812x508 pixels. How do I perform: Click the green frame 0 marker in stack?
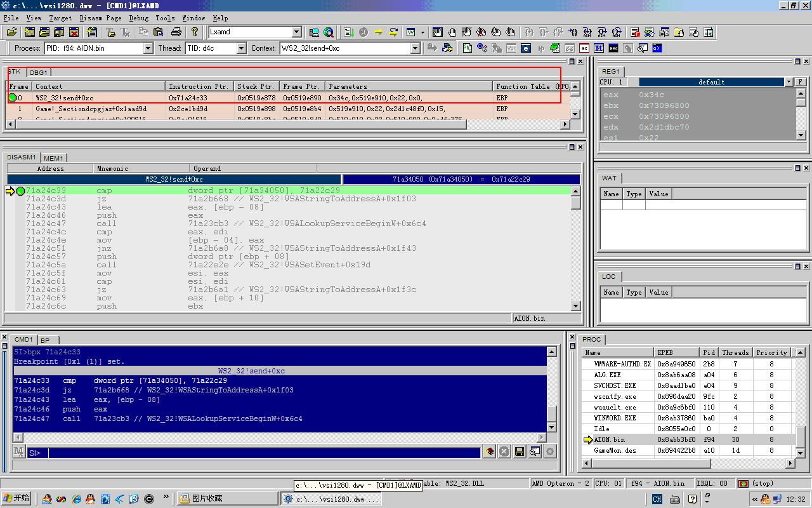coord(13,98)
